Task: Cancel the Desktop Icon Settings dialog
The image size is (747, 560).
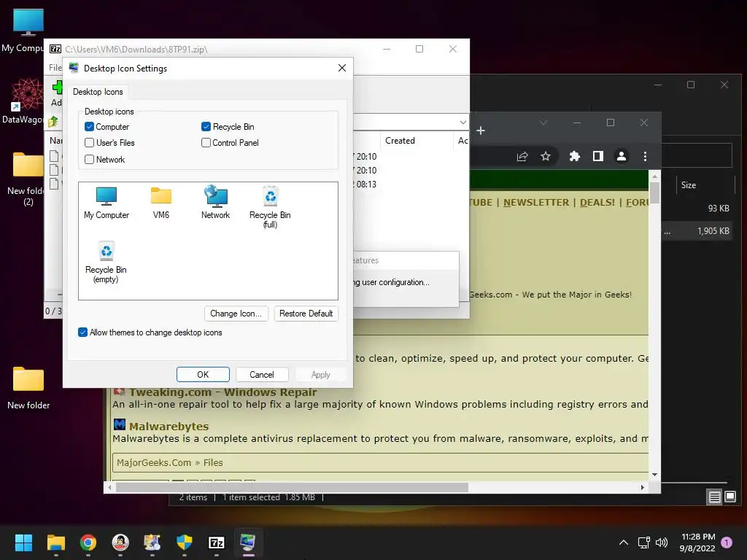Action: tap(262, 374)
